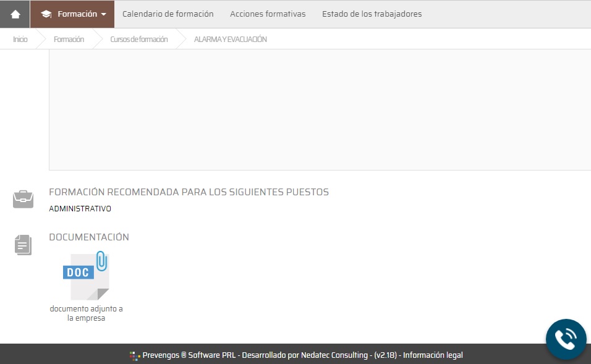Click the DOCUMENTACIÓN section heading
The height and width of the screenshot is (364, 591).
coord(89,237)
